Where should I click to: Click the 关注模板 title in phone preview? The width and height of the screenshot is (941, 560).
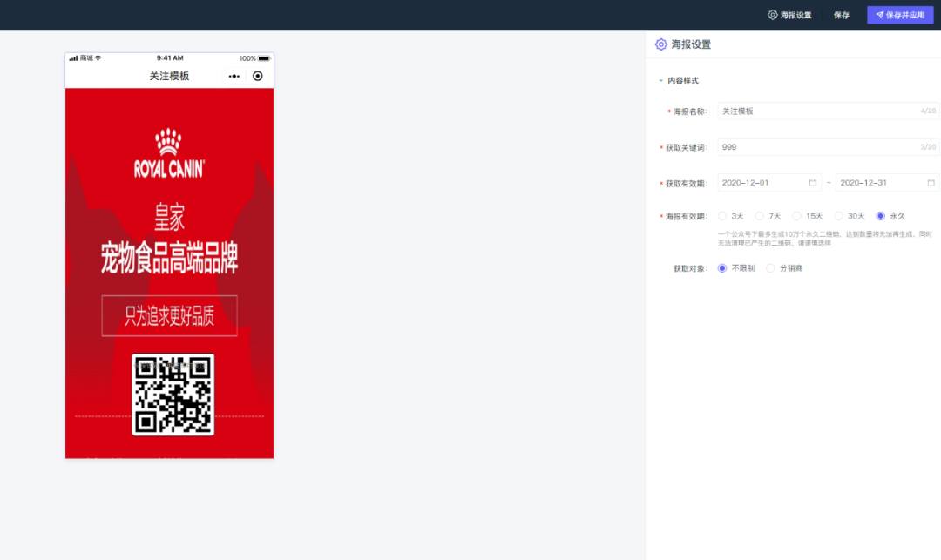169,76
